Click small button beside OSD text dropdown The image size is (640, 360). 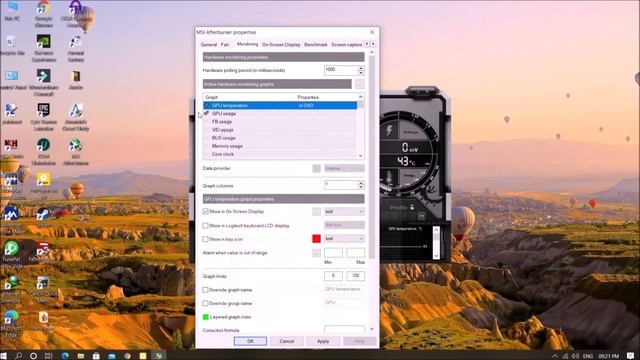tap(316, 211)
